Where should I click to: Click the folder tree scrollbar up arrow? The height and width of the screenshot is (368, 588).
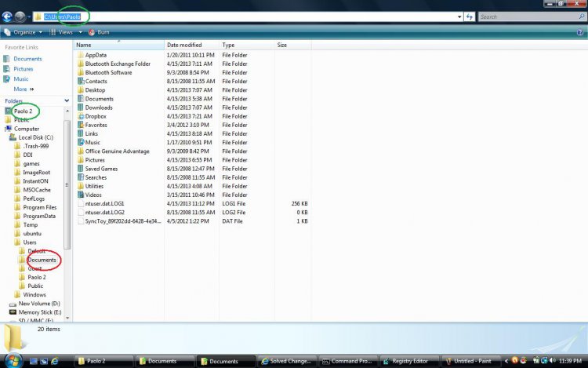click(67, 111)
